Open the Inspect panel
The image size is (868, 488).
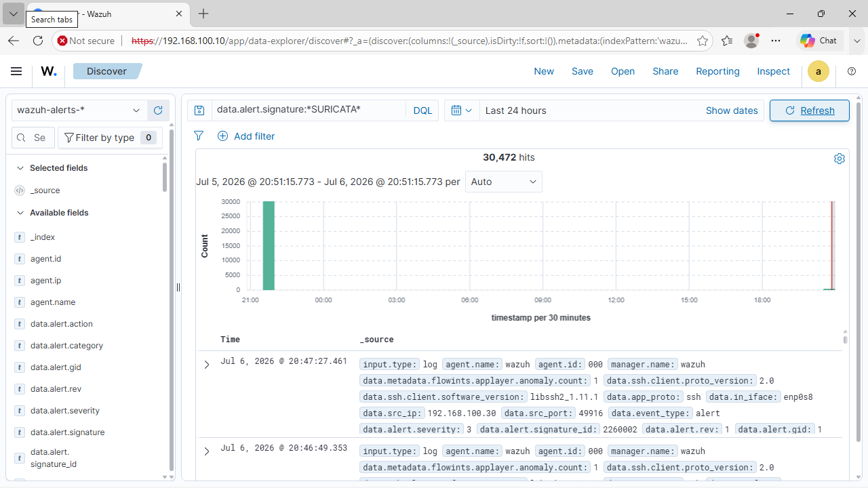(774, 71)
